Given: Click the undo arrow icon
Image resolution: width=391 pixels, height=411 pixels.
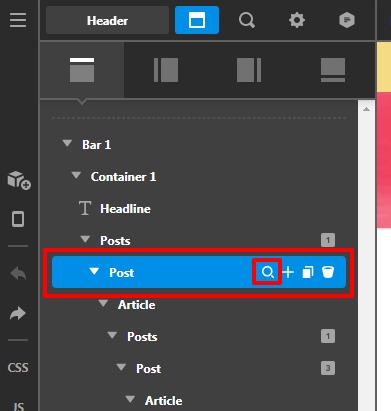Looking at the screenshot, I should 18,274.
